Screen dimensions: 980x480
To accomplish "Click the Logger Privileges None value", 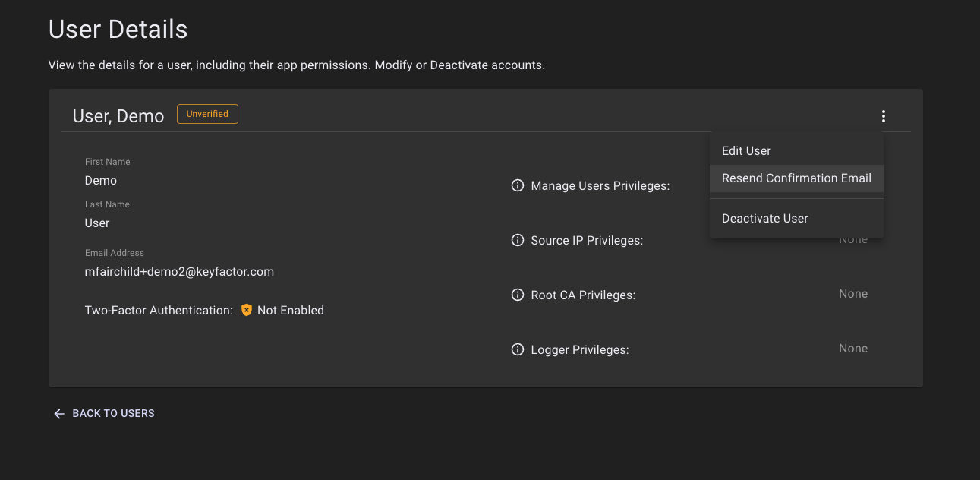I will 852,349.
